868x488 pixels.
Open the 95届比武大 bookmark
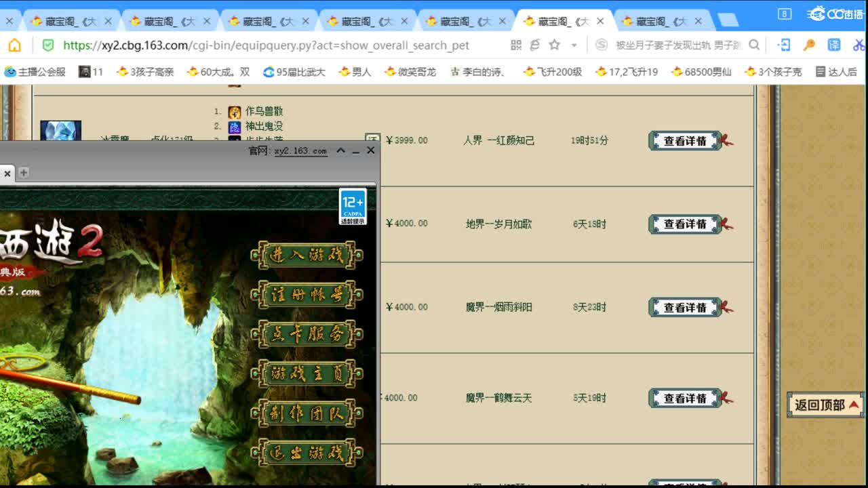[x=294, y=71]
